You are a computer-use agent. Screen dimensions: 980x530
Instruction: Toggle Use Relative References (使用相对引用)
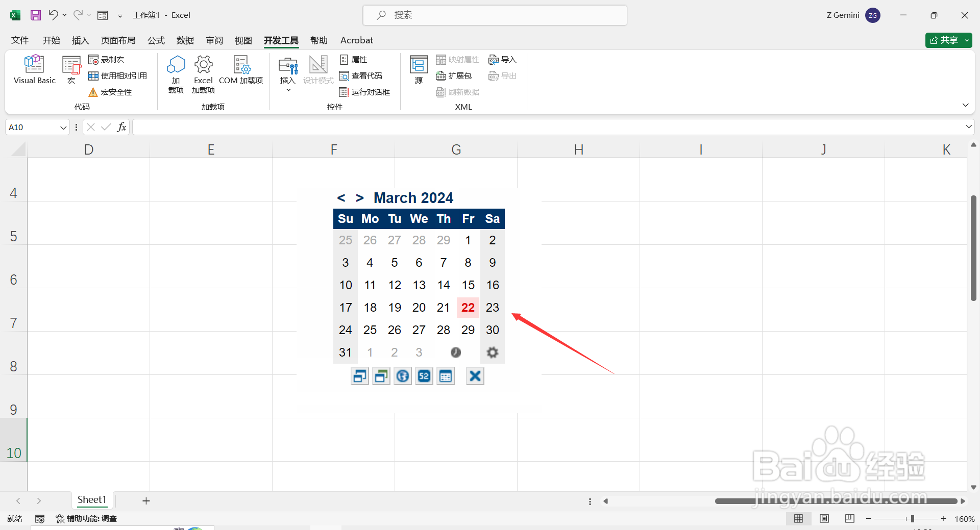[x=117, y=76]
